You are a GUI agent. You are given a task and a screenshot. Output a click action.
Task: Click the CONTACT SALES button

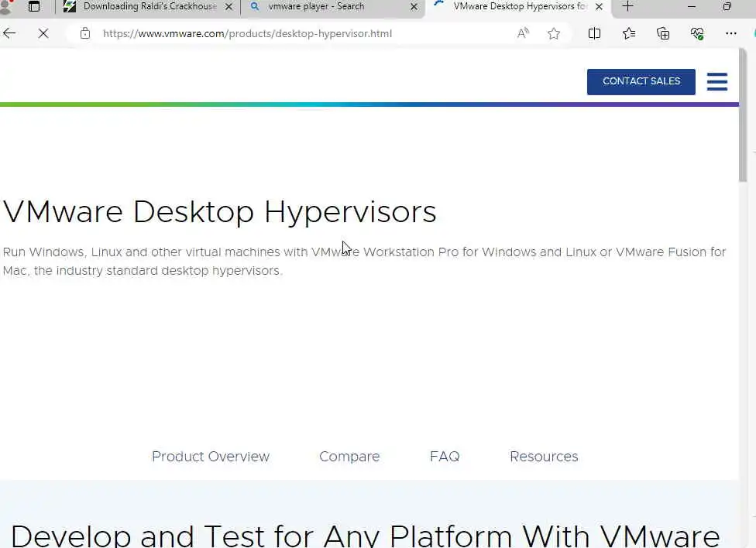(x=641, y=81)
